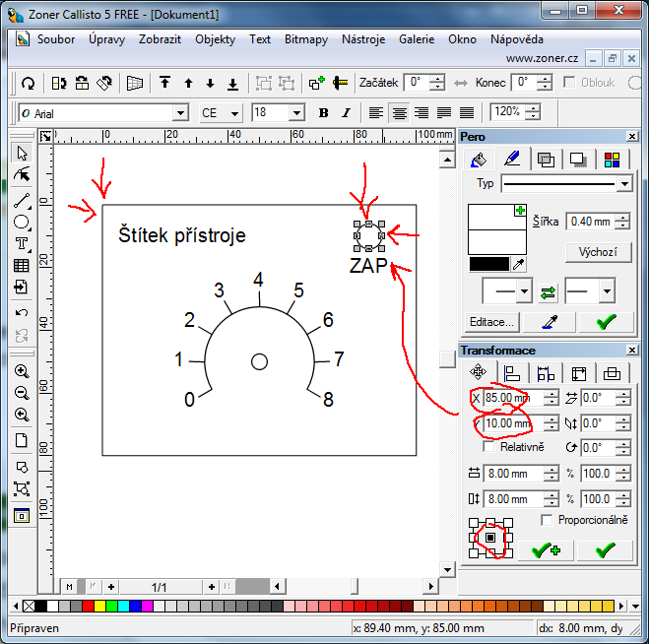Open the Soubor menu
Image resolution: width=649 pixels, height=644 pixels.
(x=56, y=39)
